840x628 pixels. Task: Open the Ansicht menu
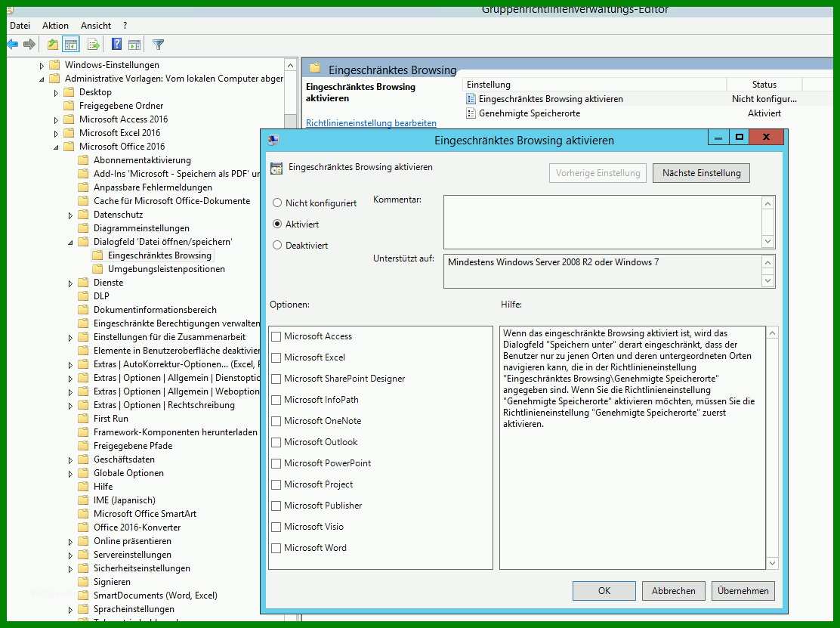(96, 25)
